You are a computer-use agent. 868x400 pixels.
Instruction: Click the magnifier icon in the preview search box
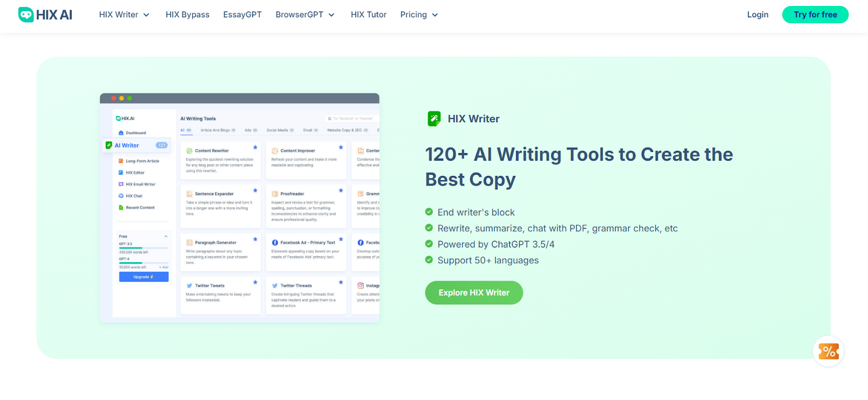click(329, 118)
